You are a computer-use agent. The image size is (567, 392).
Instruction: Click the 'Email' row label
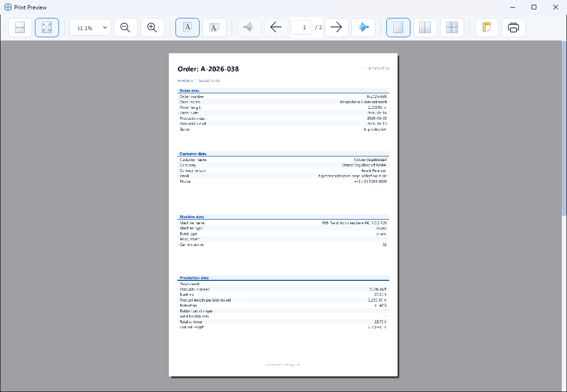click(184, 176)
